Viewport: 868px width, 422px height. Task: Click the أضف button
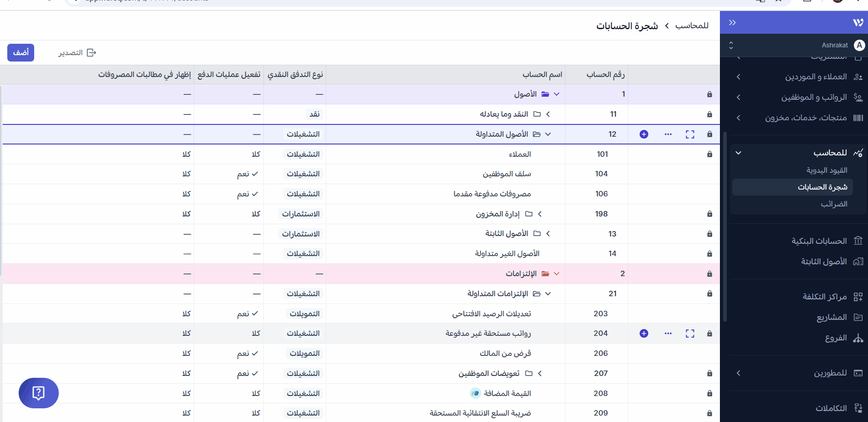point(21,53)
